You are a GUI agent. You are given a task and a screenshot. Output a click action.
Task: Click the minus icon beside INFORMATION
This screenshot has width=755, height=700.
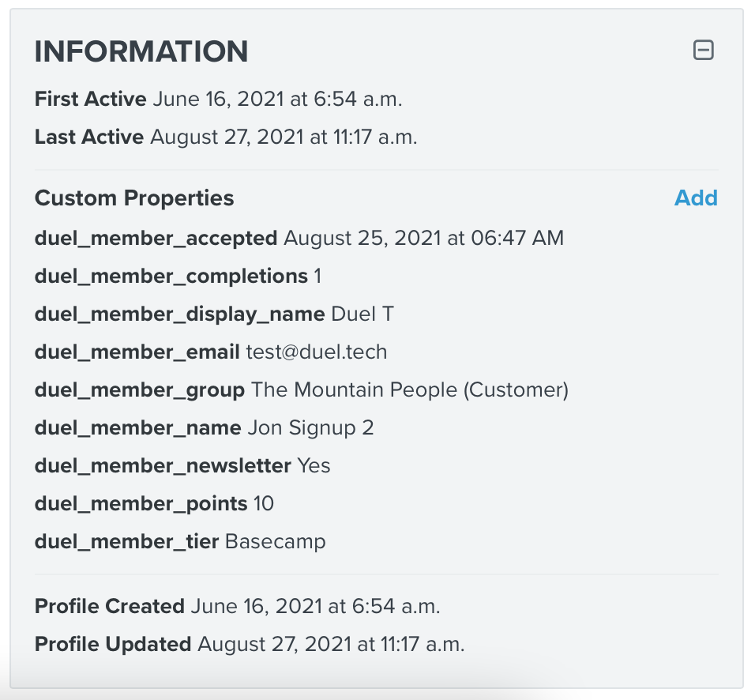(704, 50)
